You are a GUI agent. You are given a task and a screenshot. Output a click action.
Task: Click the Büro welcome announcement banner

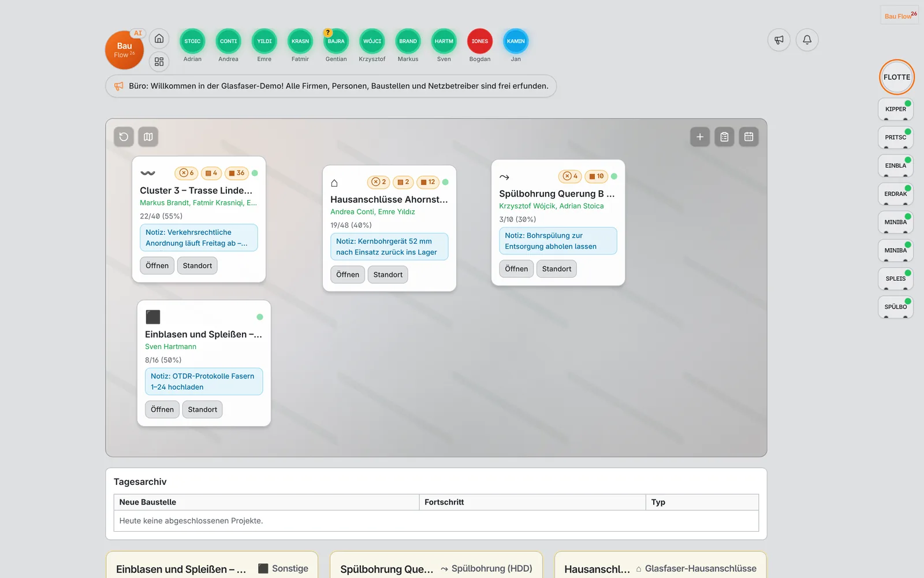(x=331, y=86)
